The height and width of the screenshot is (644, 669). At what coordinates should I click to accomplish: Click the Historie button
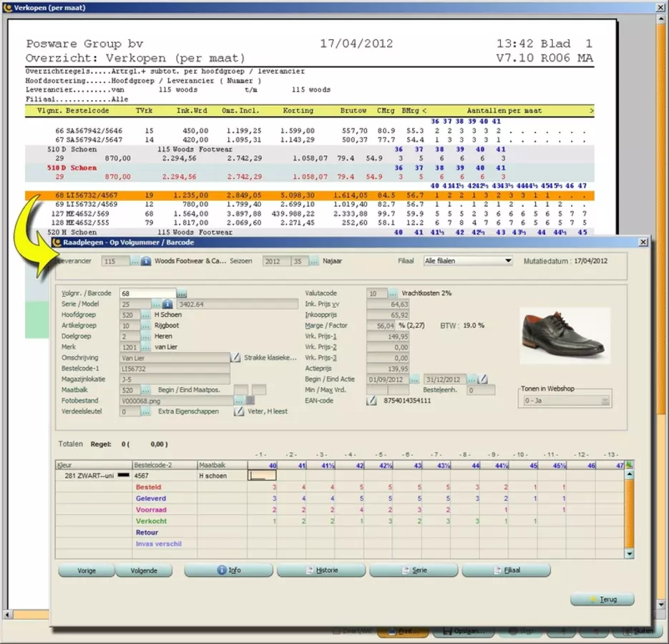[322, 570]
